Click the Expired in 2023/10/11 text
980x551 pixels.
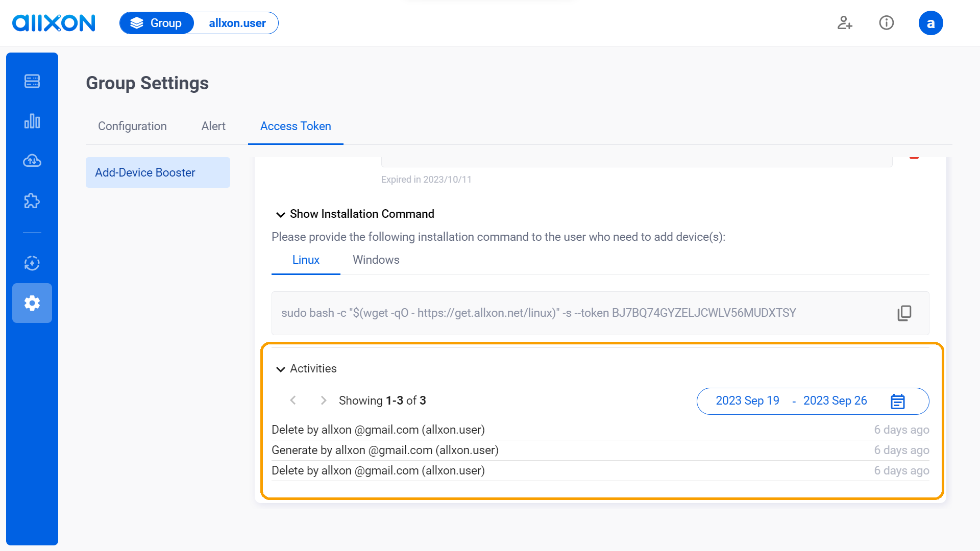coord(426,180)
